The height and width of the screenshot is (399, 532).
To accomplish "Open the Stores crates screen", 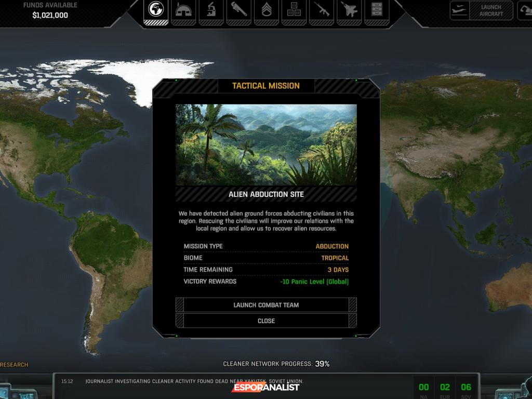I will click(294, 11).
